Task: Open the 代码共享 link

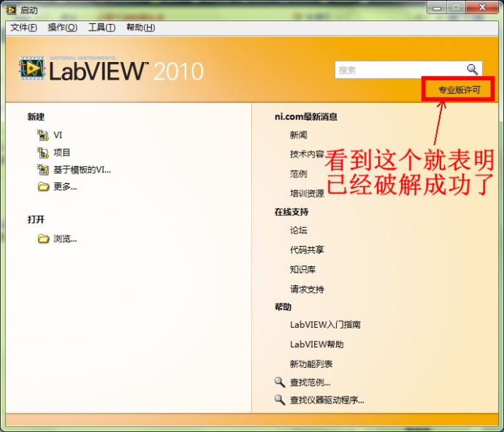Action: [x=307, y=250]
